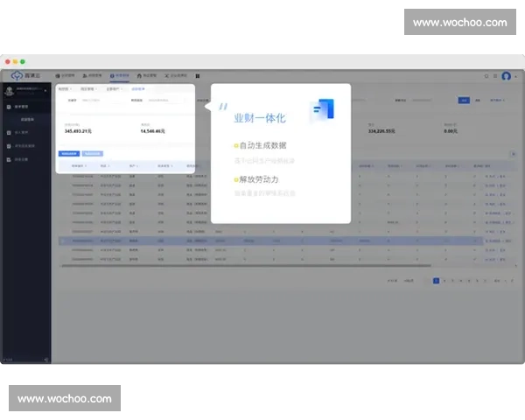This screenshot has height=420, width=525.
Task: Go to page 1 in the pagination
Action: click(x=436, y=281)
